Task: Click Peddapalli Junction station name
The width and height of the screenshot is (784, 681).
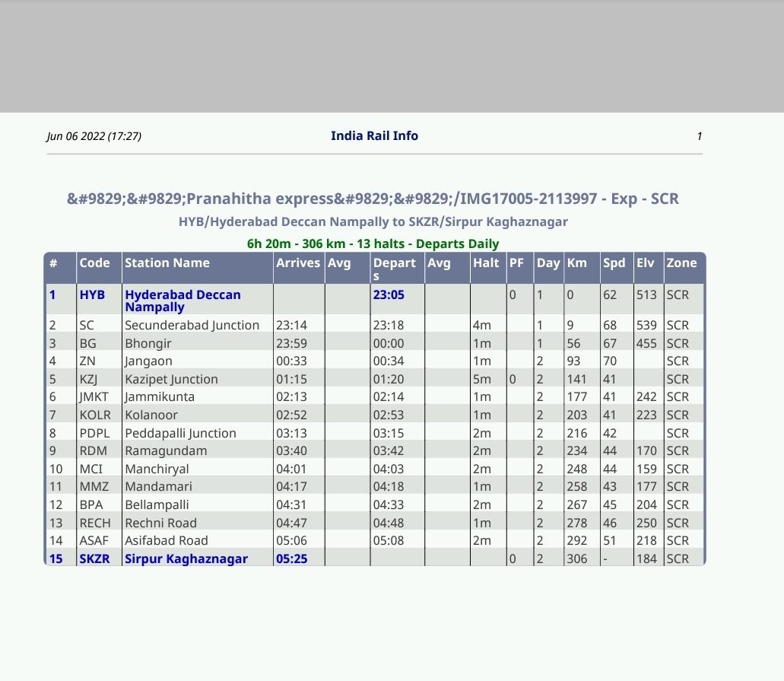Action: click(x=180, y=433)
